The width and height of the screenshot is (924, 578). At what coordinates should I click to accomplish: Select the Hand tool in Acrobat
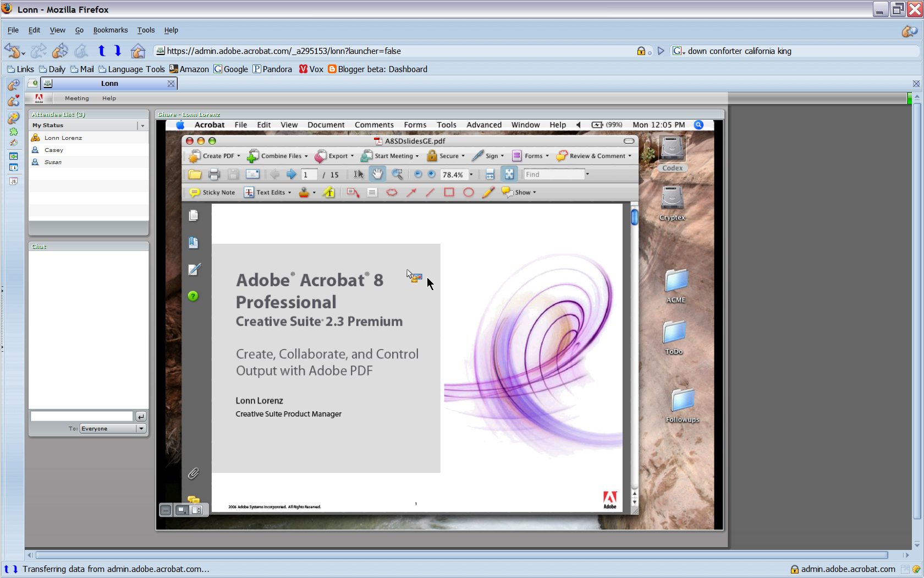coord(377,174)
